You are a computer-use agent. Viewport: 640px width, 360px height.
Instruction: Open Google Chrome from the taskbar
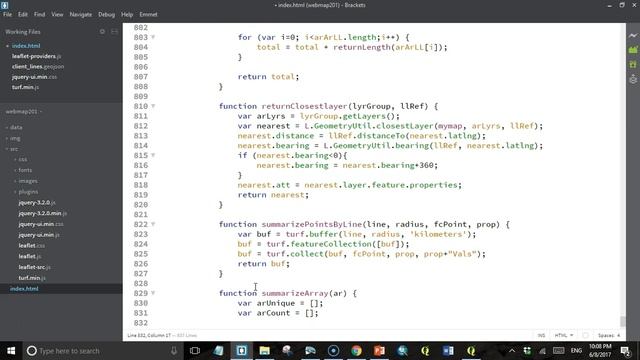(x=356, y=351)
